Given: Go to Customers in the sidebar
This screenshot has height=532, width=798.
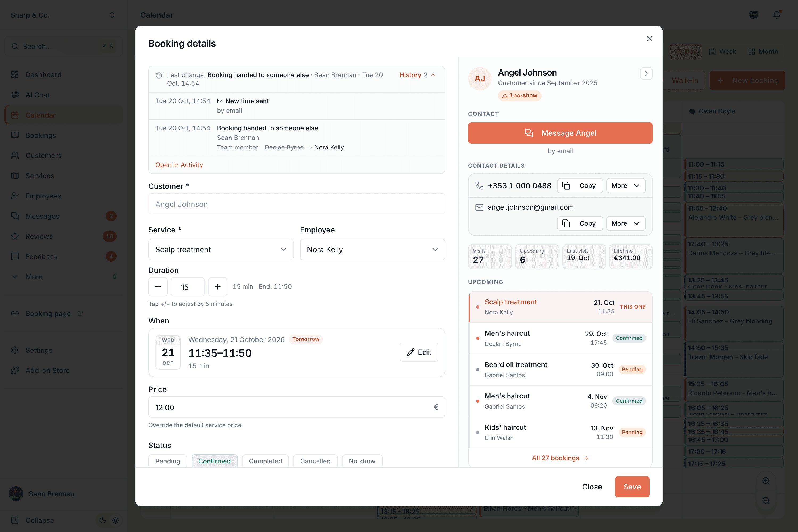Looking at the screenshot, I should tap(64, 155).
